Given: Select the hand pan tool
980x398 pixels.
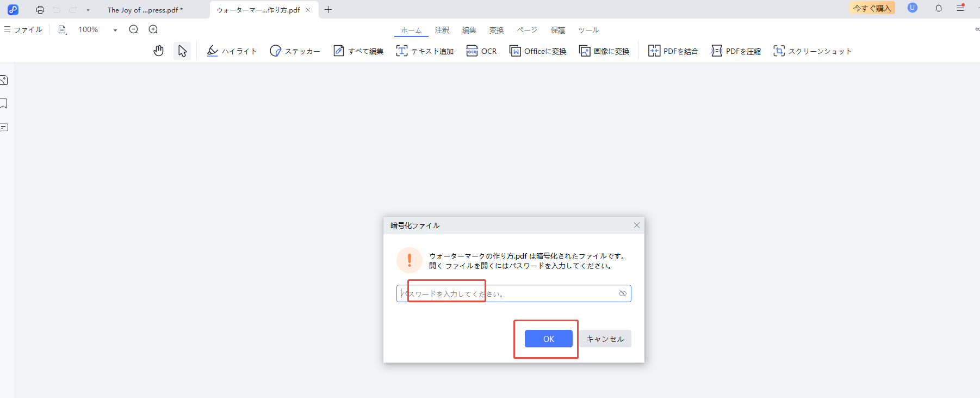Looking at the screenshot, I should coord(158,51).
